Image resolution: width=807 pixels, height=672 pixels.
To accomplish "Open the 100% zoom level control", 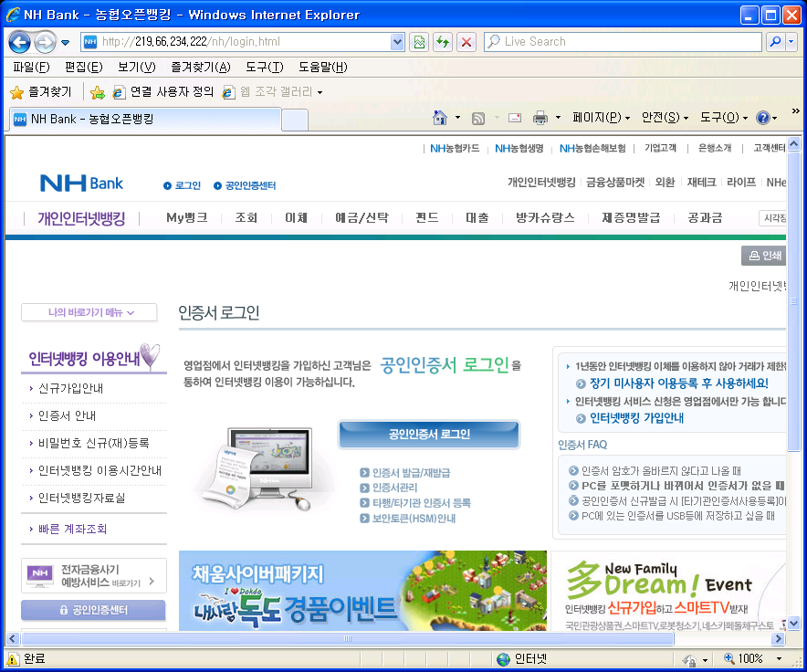I will point(753,658).
